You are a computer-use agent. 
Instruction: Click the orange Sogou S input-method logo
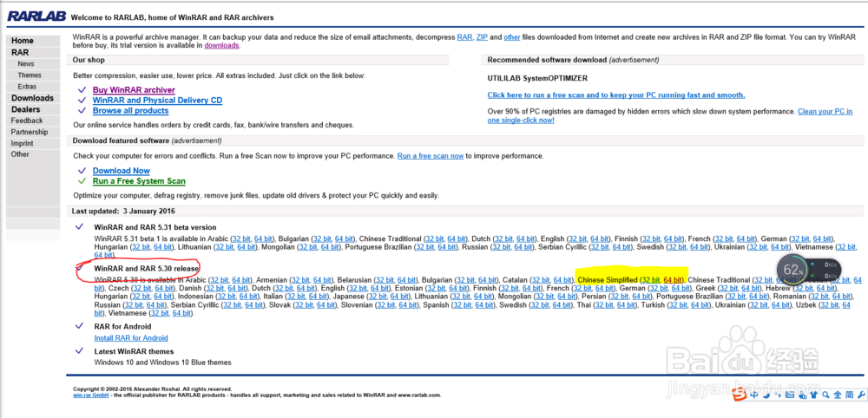tap(740, 395)
